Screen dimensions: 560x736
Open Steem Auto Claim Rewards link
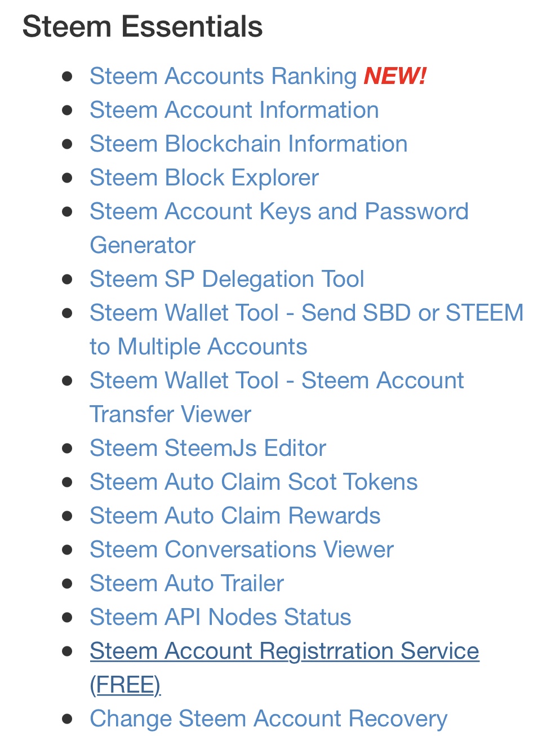click(235, 516)
